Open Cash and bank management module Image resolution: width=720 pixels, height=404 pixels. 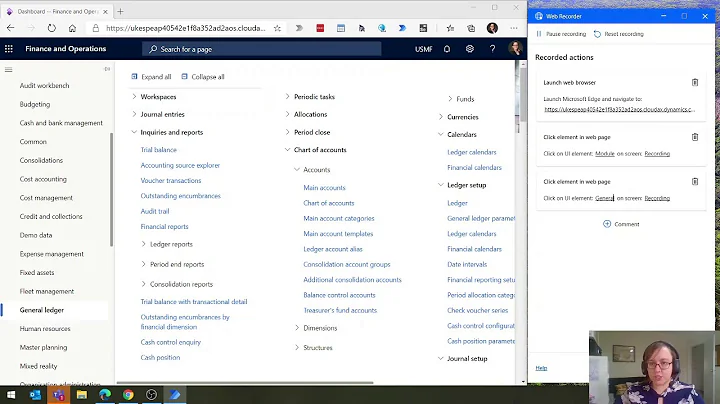point(61,123)
